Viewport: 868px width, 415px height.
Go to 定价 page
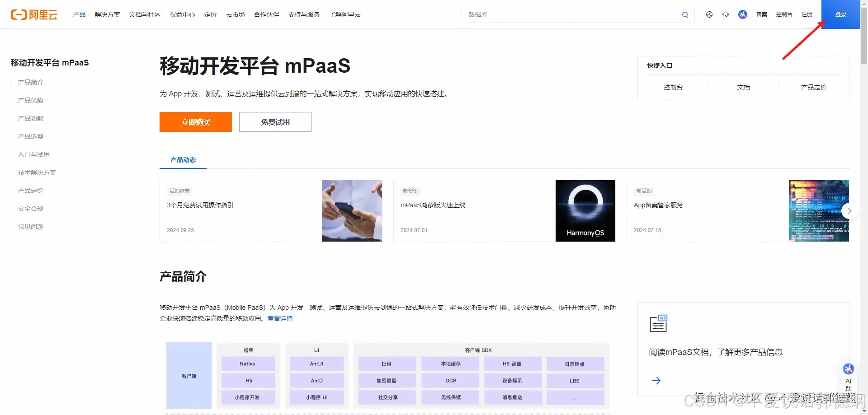pos(210,14)
